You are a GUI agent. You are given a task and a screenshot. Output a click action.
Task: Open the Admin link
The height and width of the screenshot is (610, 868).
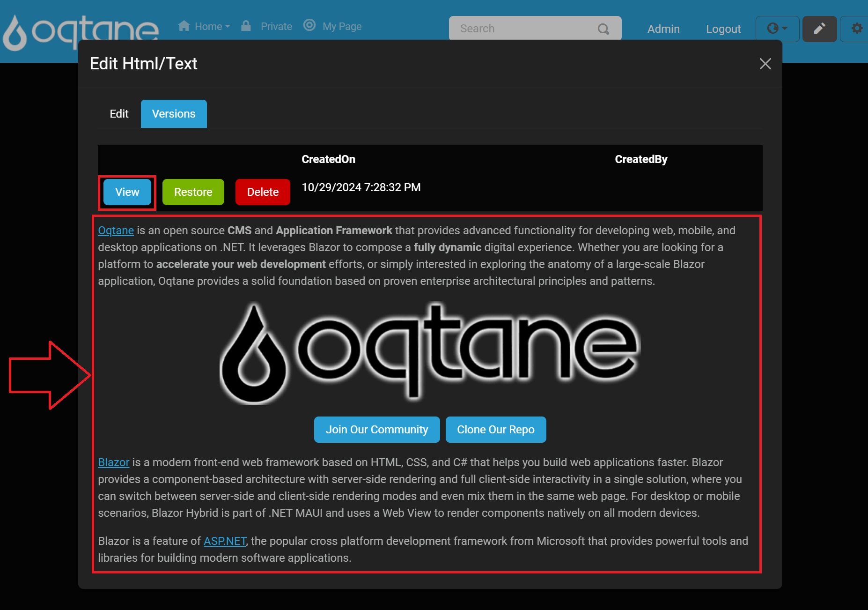point(663,29)
